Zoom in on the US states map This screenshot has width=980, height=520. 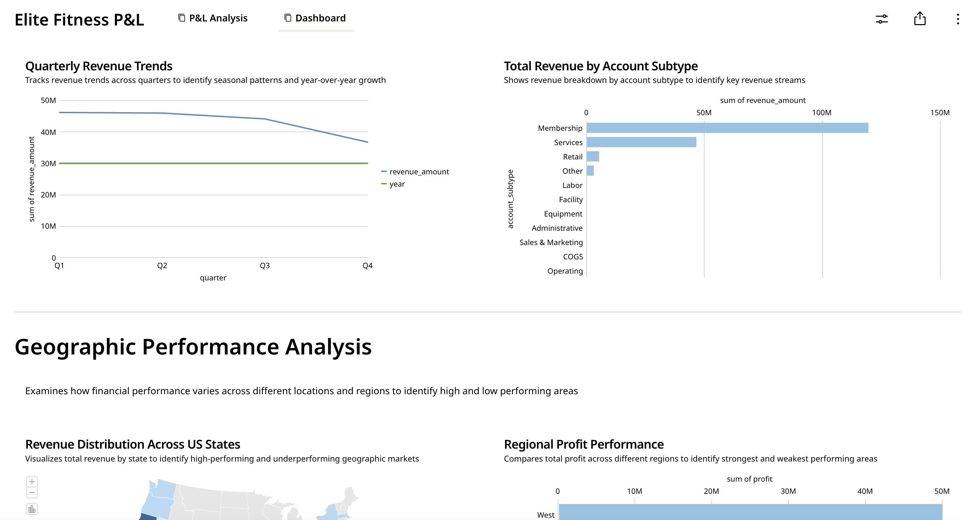tap(32, 481)
